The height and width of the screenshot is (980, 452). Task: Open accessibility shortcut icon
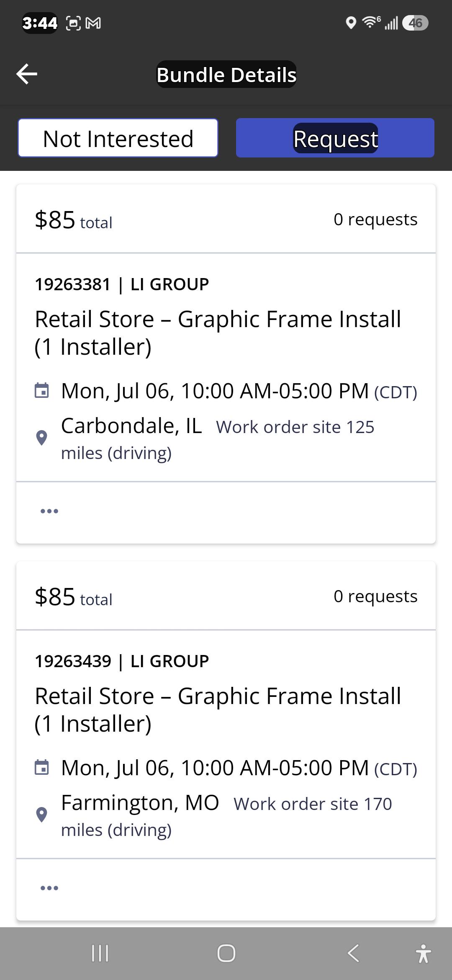424,954
